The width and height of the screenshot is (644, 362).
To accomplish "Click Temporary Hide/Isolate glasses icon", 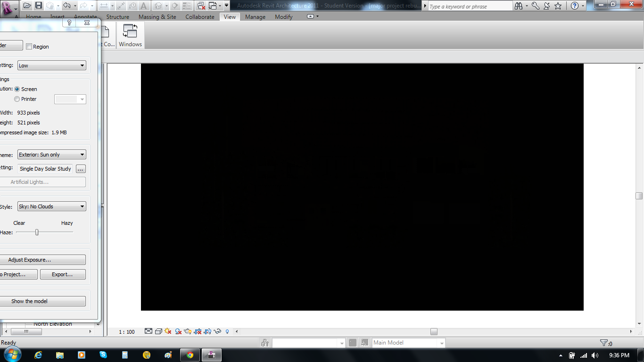I will (x=217, y=331).
